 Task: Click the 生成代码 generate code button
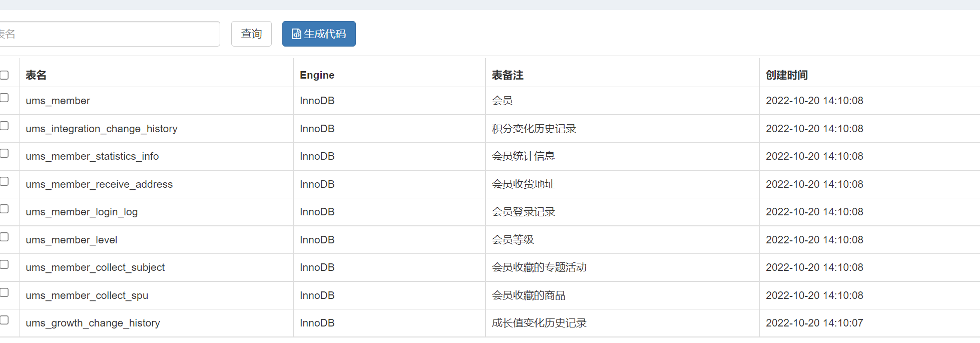[319, 34]
